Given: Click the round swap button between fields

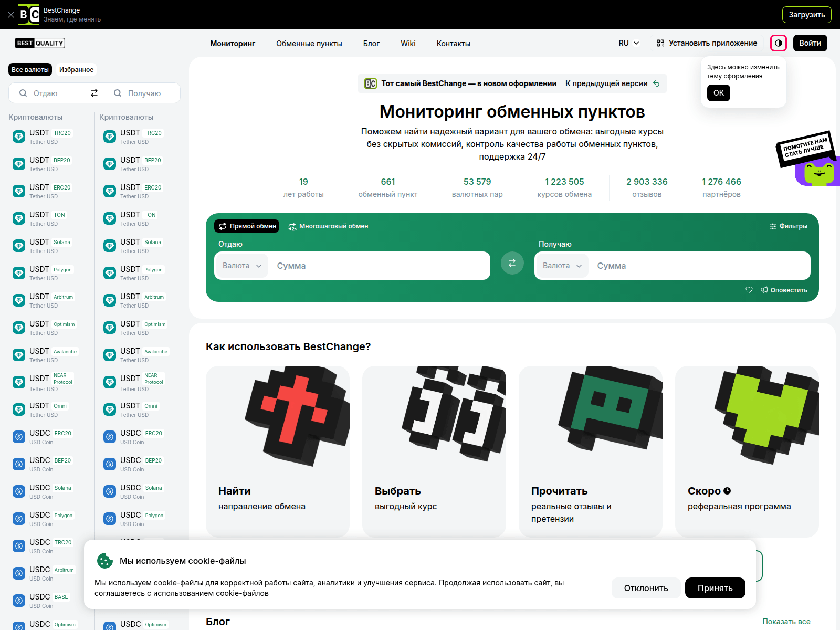Looking at the screenshot, I should (512, 263).
